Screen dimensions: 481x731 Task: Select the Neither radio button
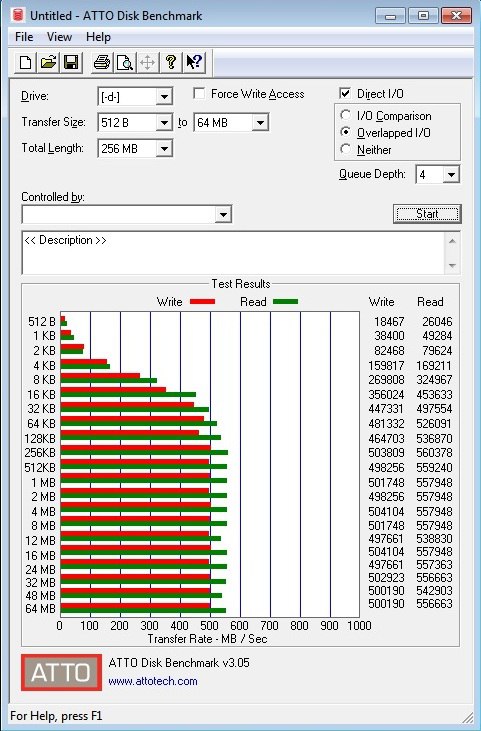click(x=345, y=149)
